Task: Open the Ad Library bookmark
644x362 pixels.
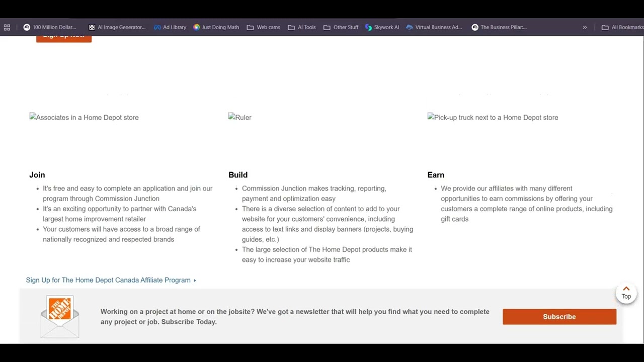Action: pyautogui.click(x=170, y=27)
